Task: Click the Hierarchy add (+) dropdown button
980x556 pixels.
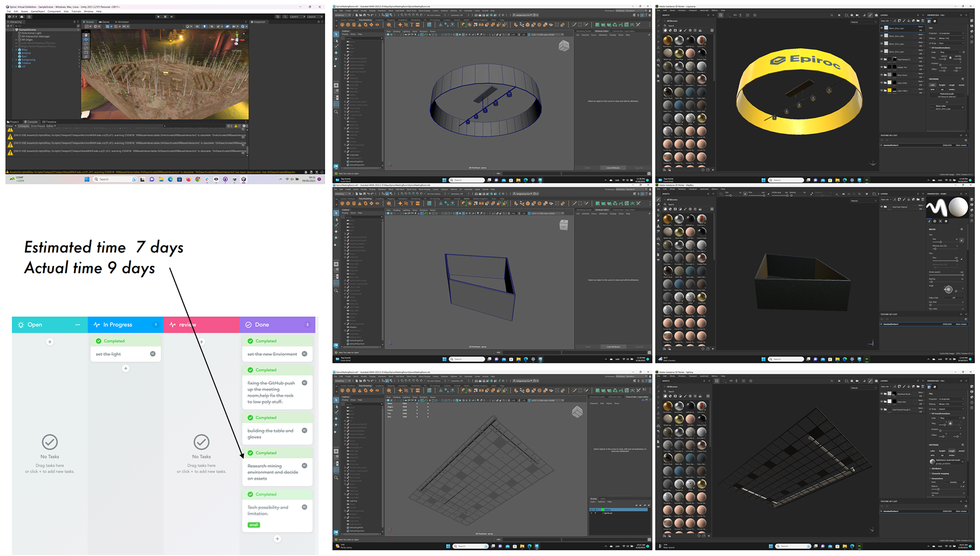Action: click(x=9, y=26)
